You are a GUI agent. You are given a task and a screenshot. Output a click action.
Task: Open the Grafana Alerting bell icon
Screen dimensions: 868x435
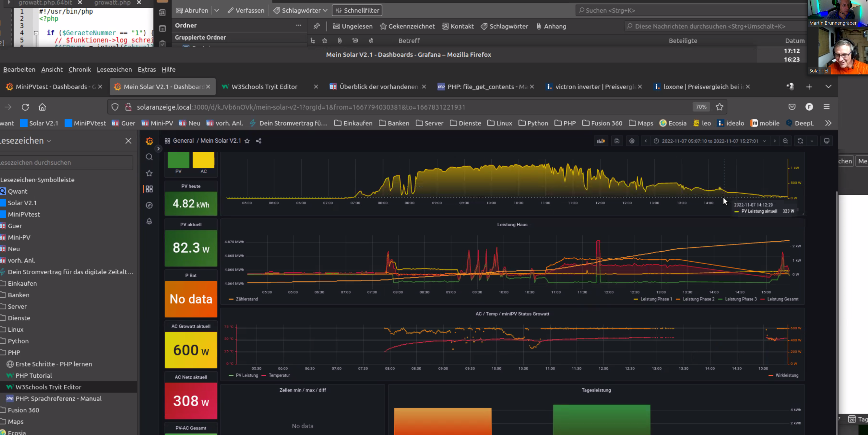[149, 221]
